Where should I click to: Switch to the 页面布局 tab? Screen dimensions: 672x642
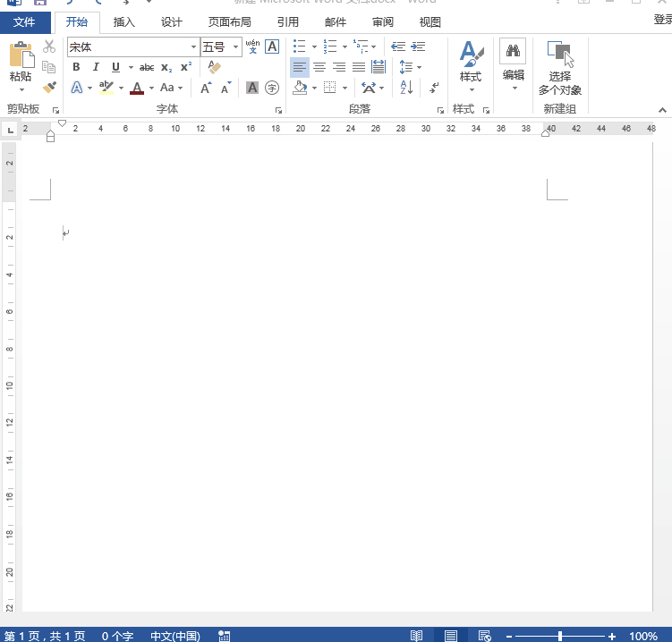pos(229,22)
